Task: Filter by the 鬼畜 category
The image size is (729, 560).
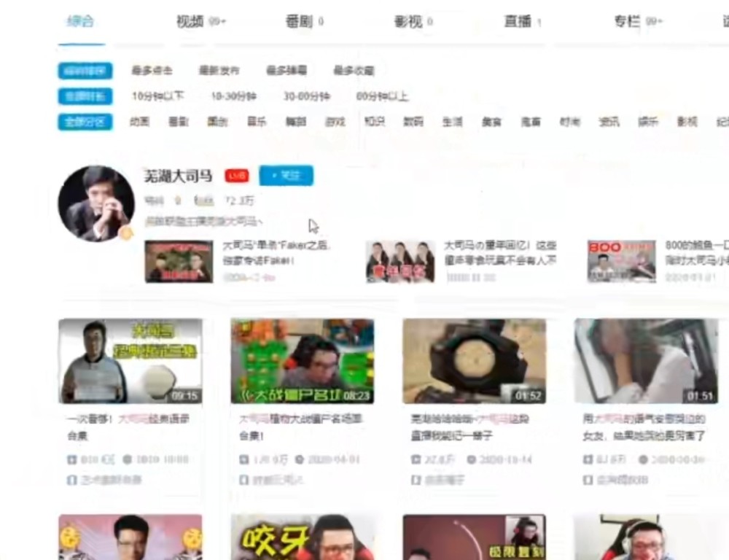Action: [531, 122]
